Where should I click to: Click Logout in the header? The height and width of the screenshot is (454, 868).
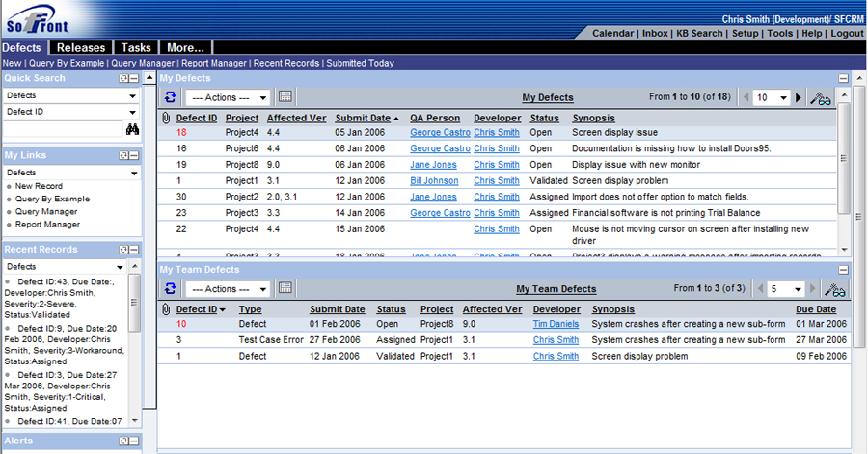tap(847, 33)
